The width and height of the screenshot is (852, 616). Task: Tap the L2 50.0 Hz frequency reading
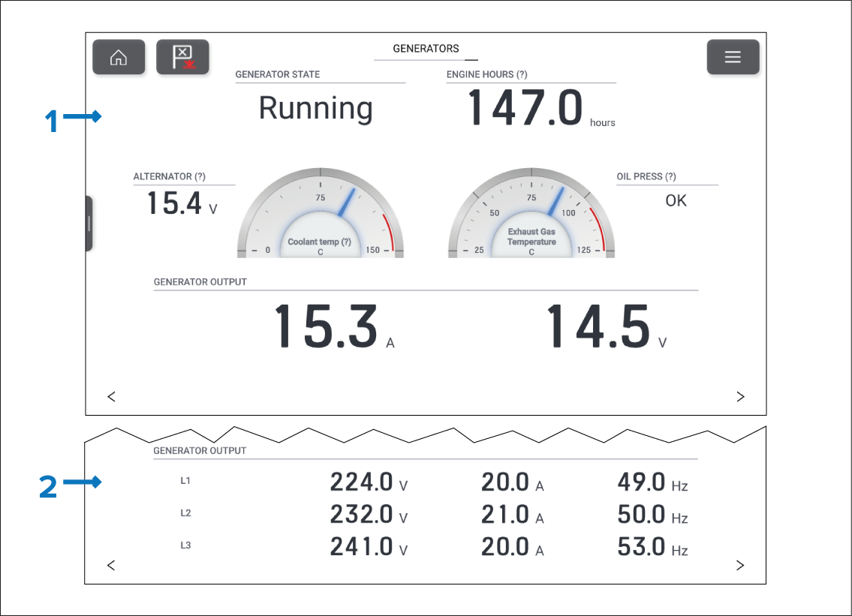[643, 515]
